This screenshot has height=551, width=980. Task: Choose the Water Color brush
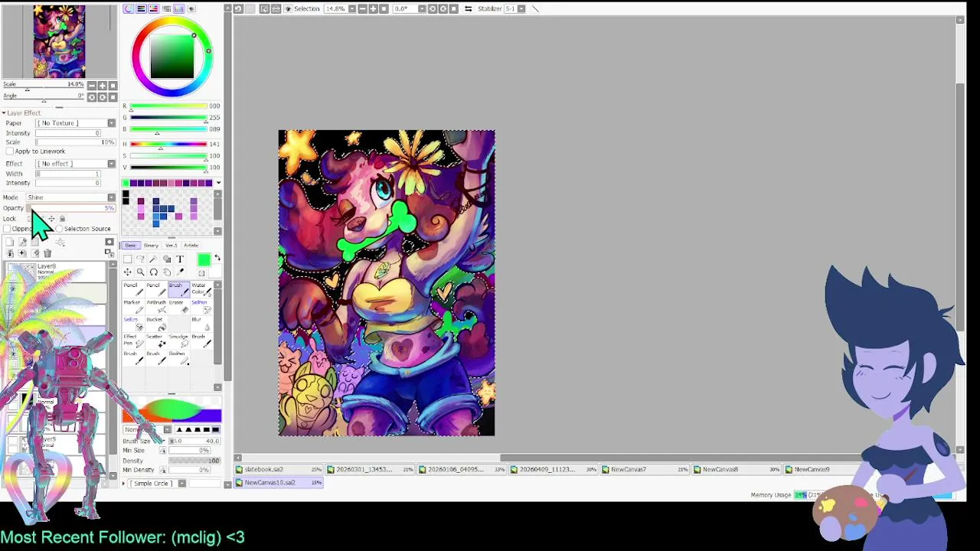(201, 289)
